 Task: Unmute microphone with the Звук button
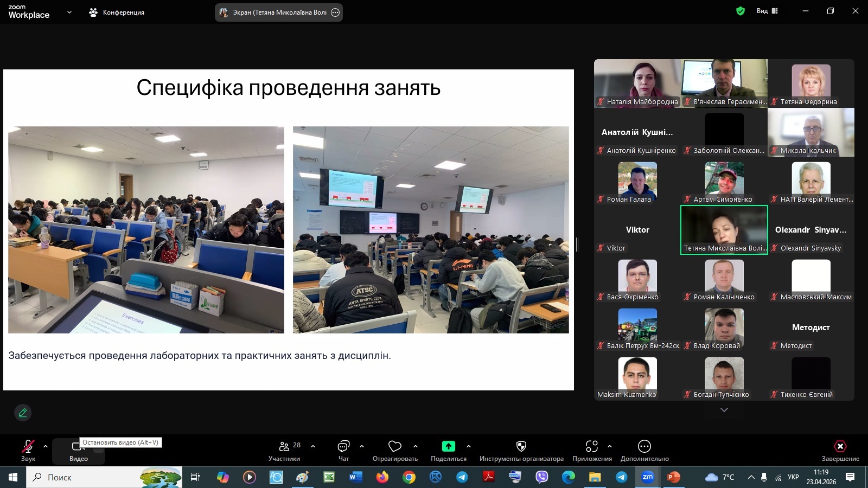click(x=28, y=450)
